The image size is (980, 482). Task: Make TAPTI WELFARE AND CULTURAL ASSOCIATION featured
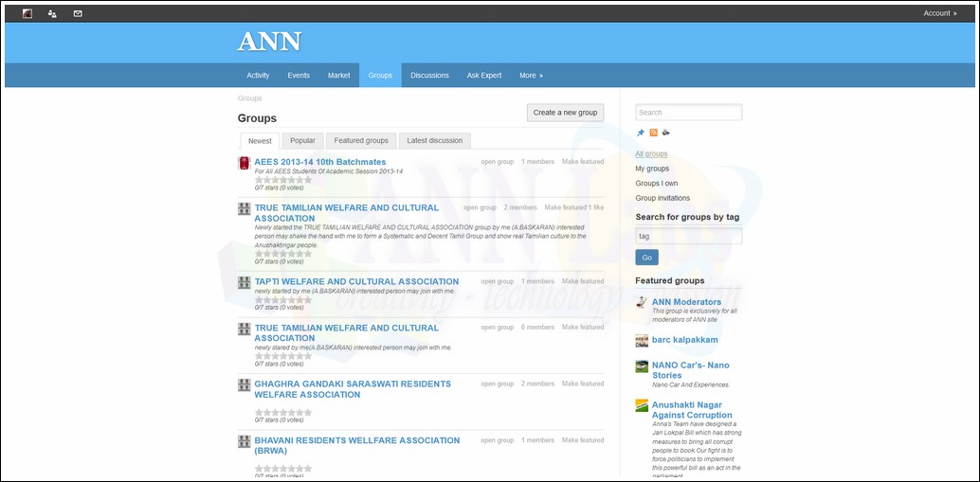(x=582, y=281)
